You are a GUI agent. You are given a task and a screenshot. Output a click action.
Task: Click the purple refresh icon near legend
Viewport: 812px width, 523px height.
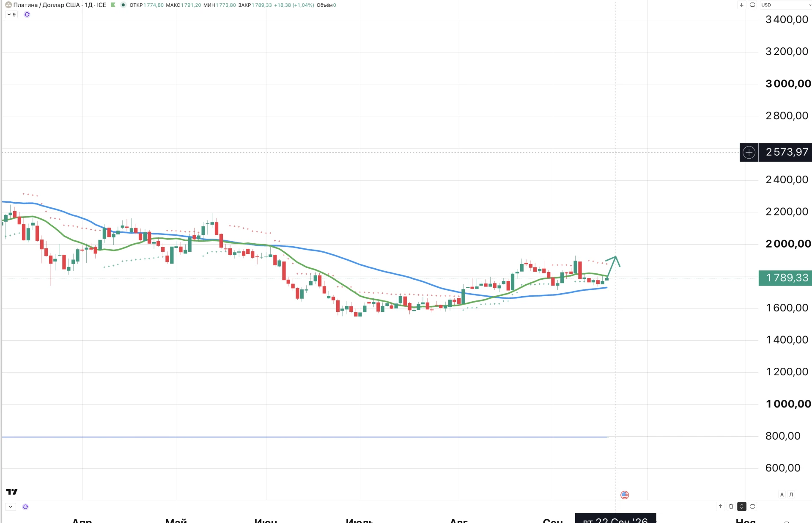27,14
